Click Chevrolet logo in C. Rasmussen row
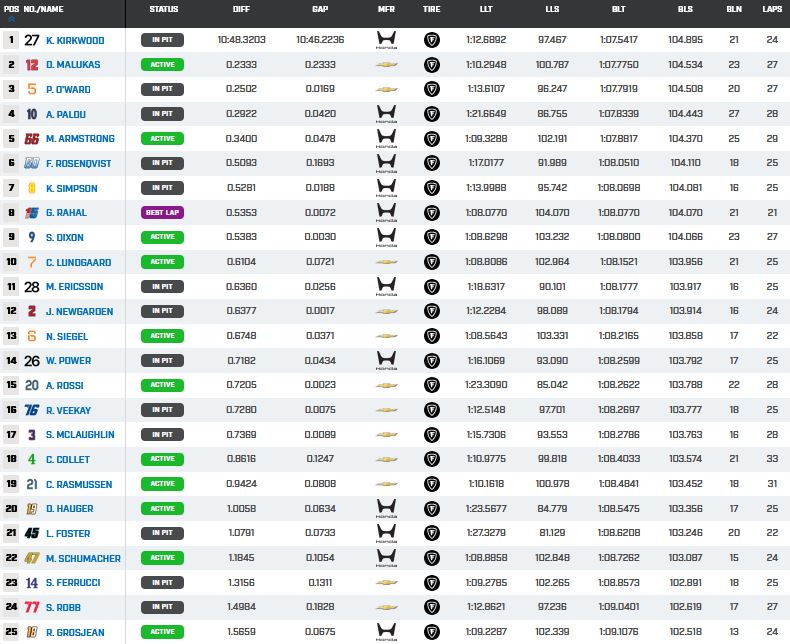Image resolution: width=790 pixels, height=644 pixels. tap(386, 484)
